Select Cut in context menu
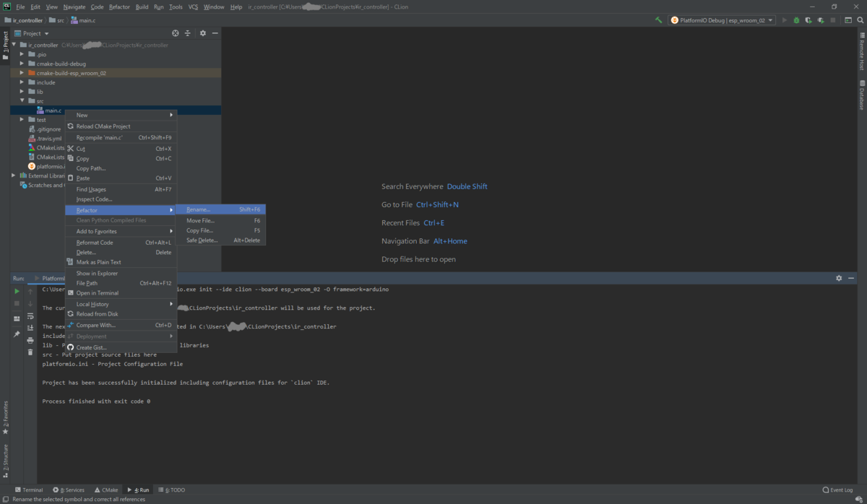The width and height of the screenshot is (867, 504). [121, 149]
